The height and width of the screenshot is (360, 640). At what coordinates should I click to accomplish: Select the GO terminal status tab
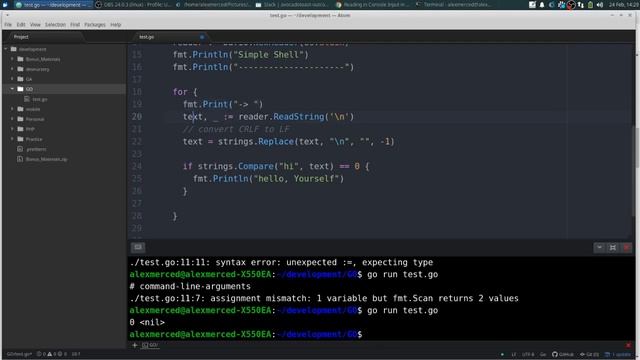tap(150, 345)
